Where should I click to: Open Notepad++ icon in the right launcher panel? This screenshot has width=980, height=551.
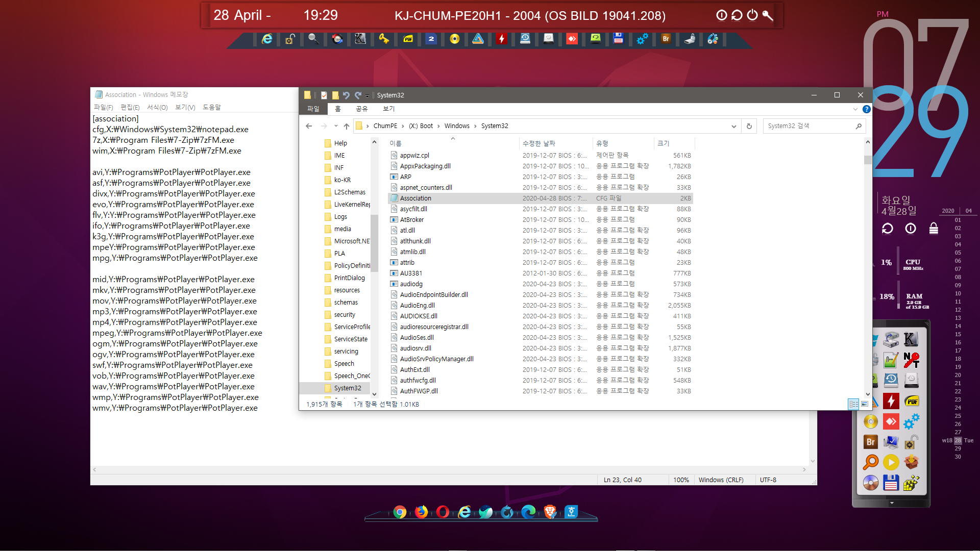click(x=891, y=360)
